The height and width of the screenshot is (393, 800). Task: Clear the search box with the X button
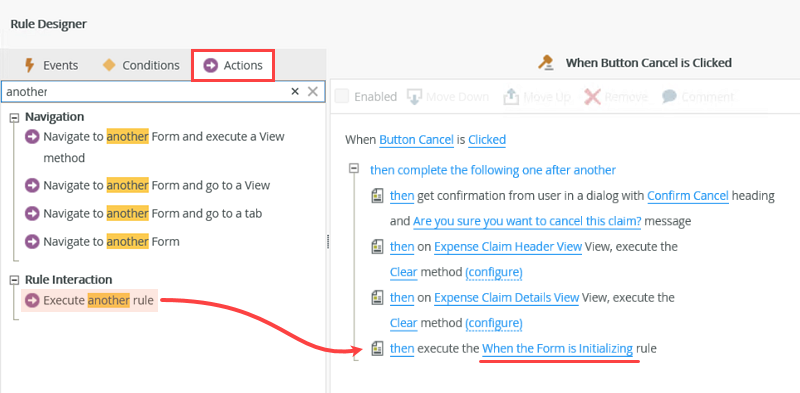tap(295, 91)
